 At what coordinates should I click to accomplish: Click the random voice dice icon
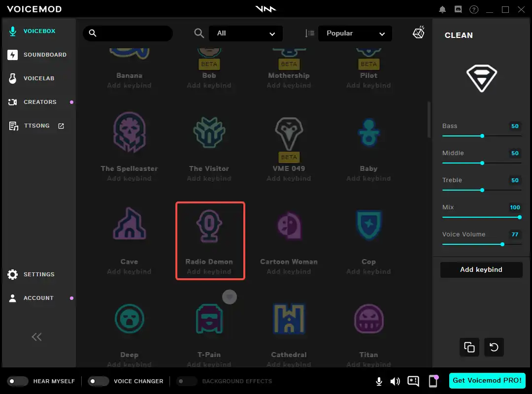[x=418, y=32]
